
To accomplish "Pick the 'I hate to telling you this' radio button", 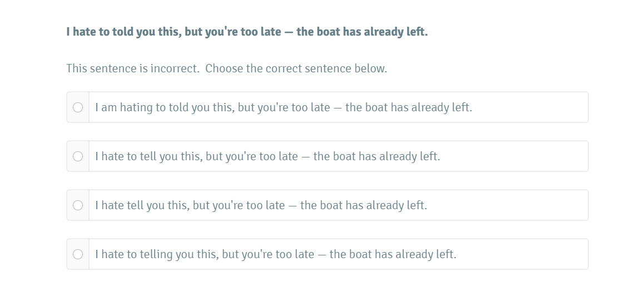I will pos(78,254).
